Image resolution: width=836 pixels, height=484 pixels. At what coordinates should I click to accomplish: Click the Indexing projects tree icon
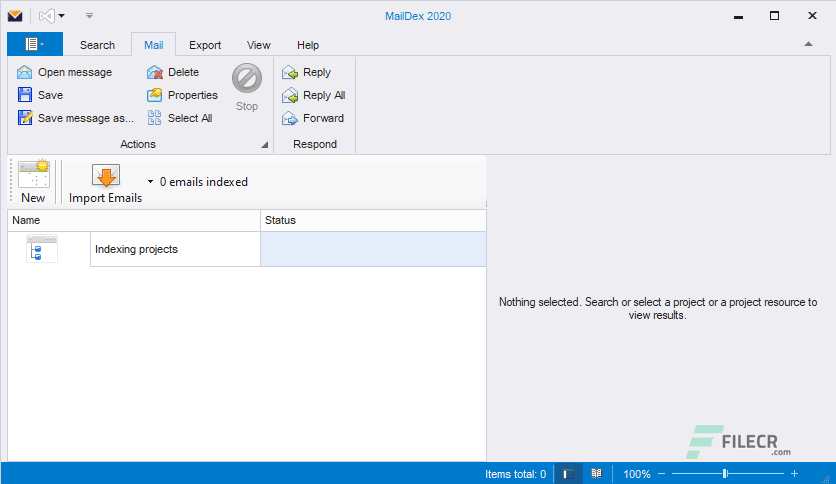coord(42,249)
